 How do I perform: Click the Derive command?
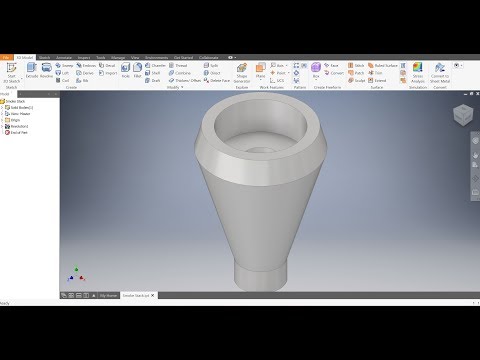85,73
